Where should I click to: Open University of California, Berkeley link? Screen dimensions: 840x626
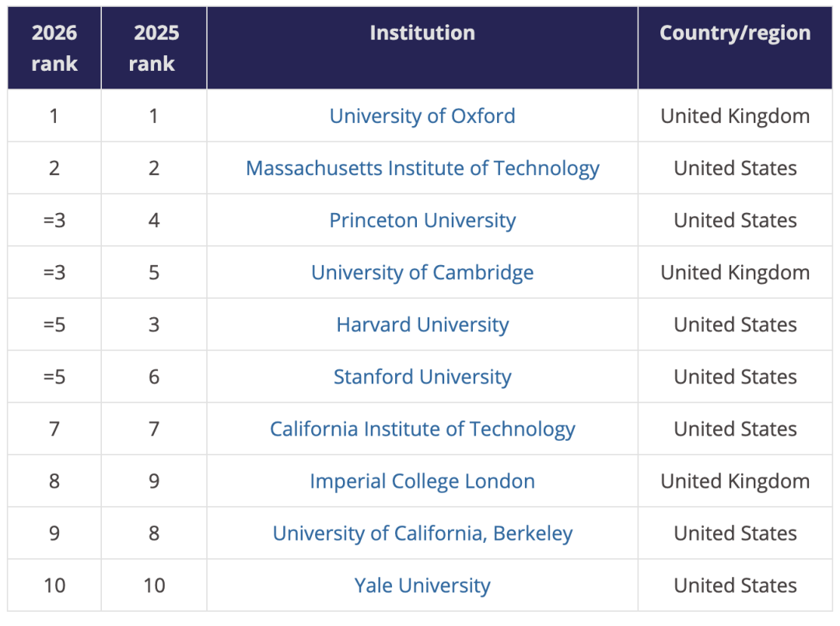422,533
